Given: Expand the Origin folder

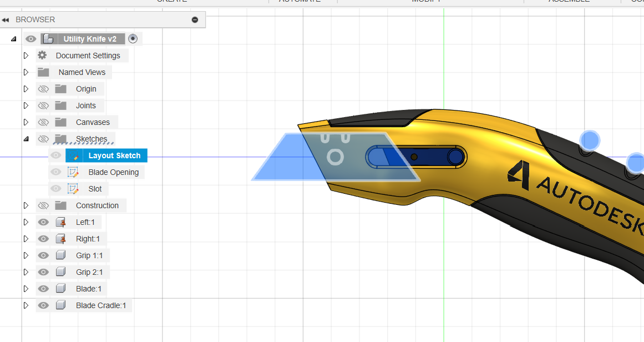Looking at the screenshot, I should [26, 89].
